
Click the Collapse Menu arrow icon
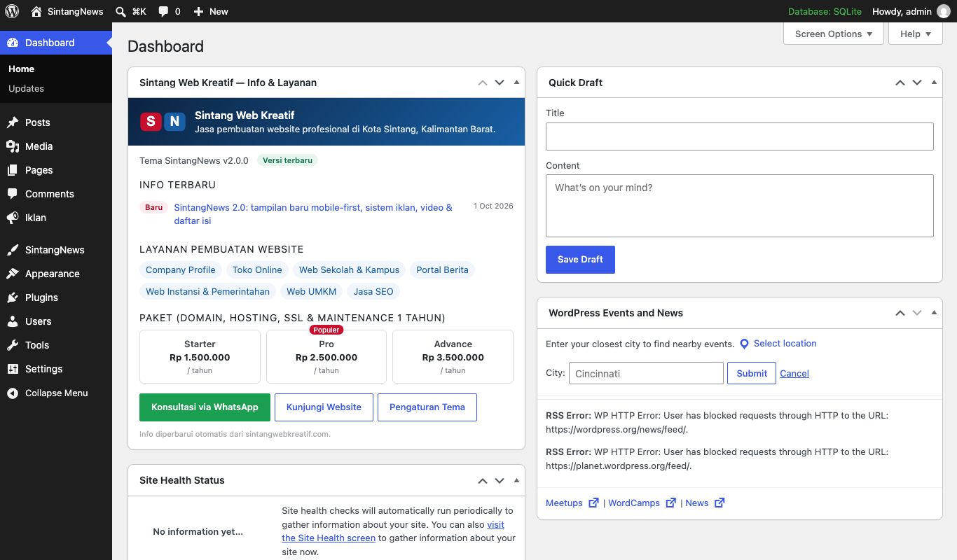pyautogui.click(x=13, y=393)
